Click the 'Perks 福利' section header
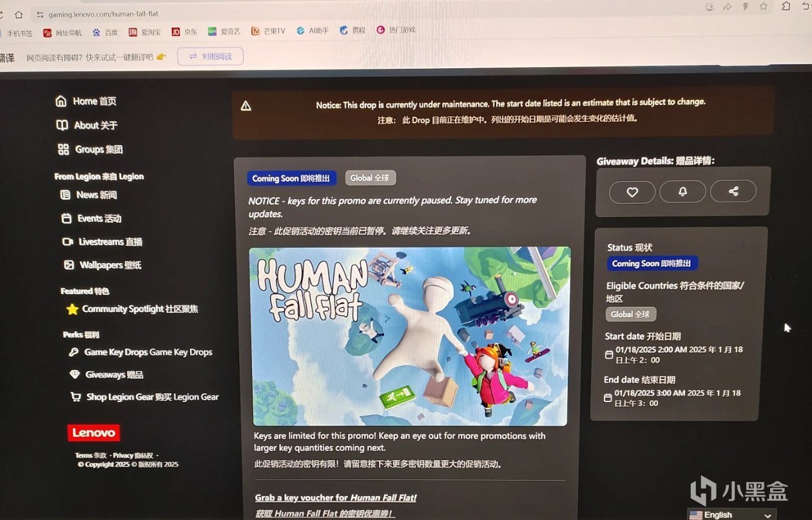 pyautogui.click(x=81, y=334)
